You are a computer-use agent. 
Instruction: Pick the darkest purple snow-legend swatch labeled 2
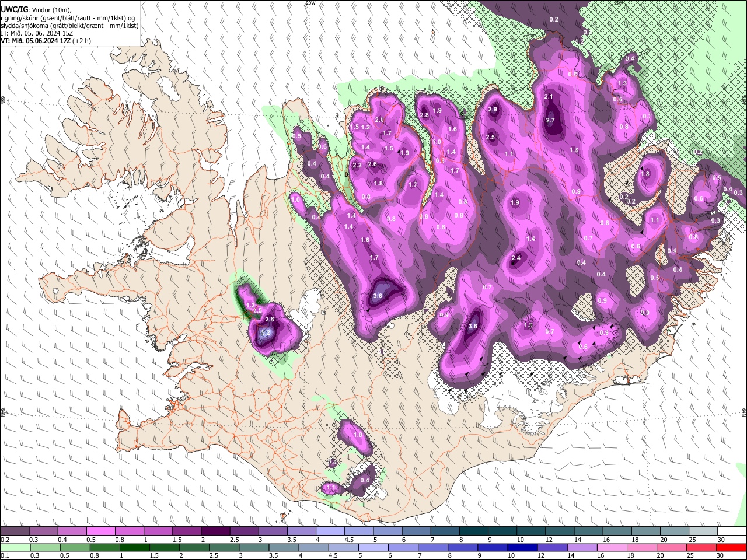[x=215, y=531]
